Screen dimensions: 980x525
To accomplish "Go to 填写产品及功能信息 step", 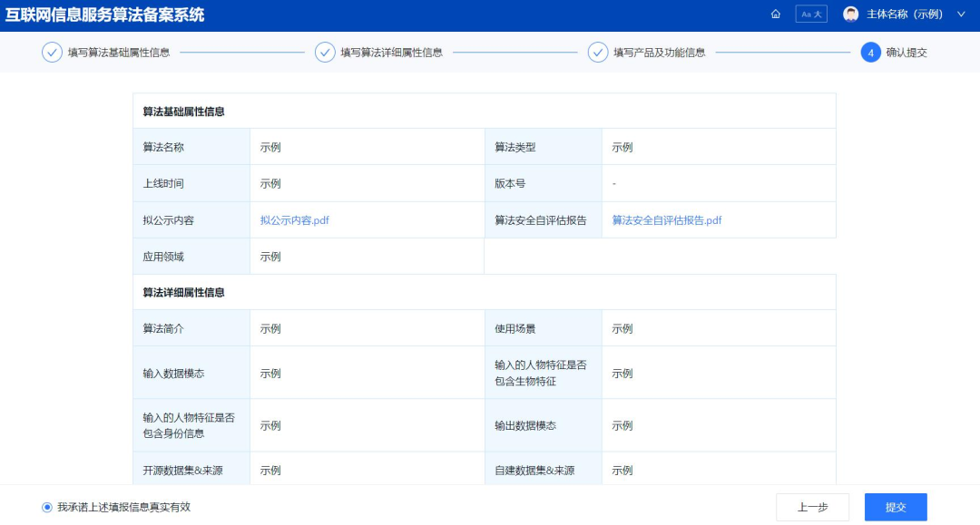I will pos(660,53).
